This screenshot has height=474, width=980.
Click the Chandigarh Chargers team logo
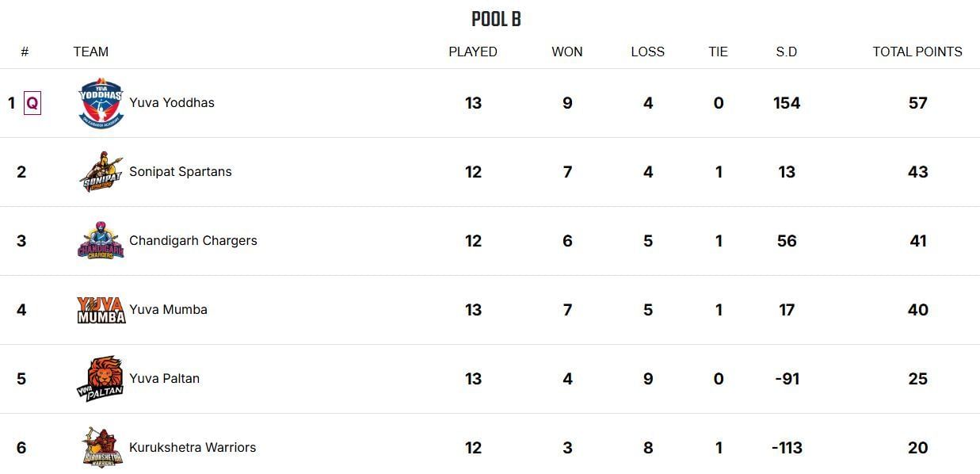tap(101, 241)
